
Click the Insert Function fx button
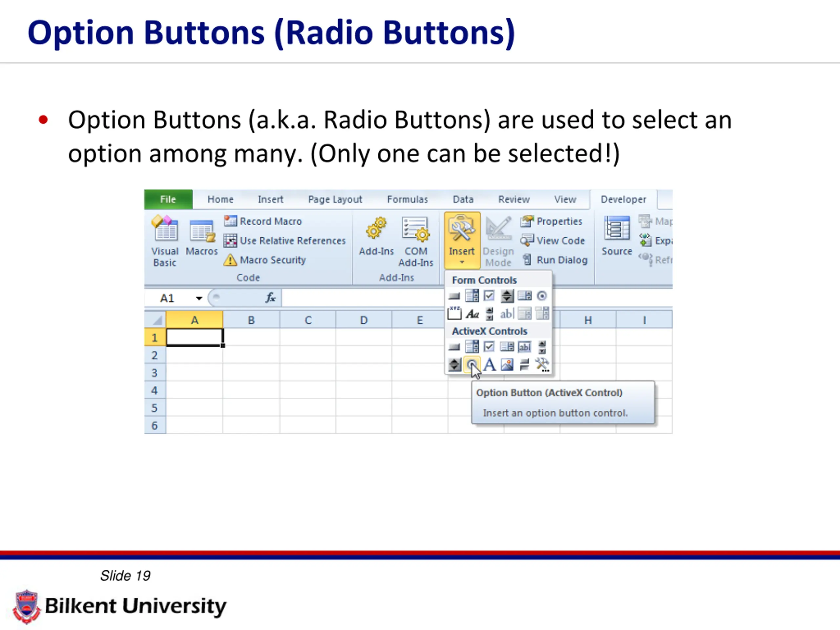pyautogui.click(x=270, y=298)
